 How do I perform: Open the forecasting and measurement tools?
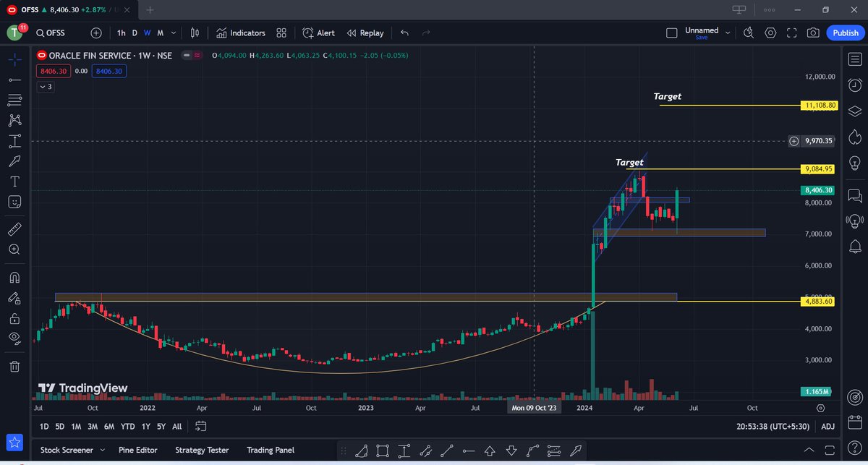[x=14, y=140]
